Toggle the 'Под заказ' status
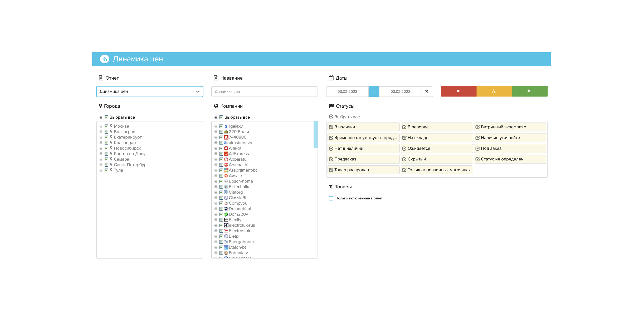This screenshot has height=316, width=644. click(510, 149)
